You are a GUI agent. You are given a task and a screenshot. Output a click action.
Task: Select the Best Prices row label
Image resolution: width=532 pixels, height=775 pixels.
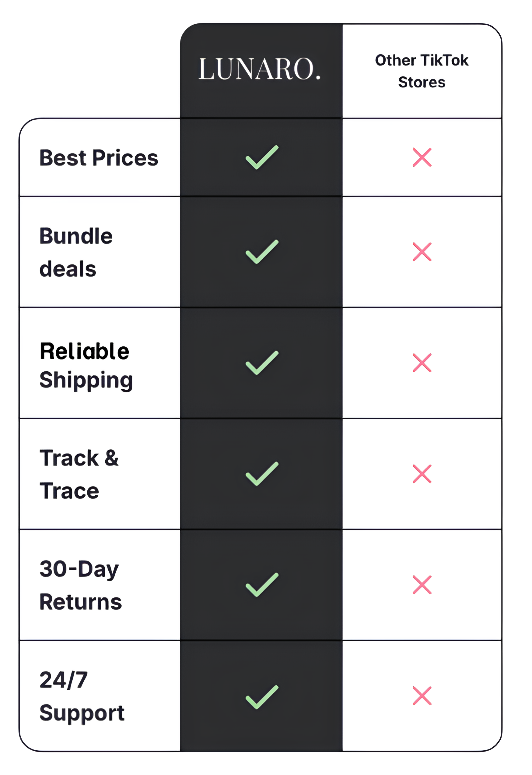[x=99, y=158]
